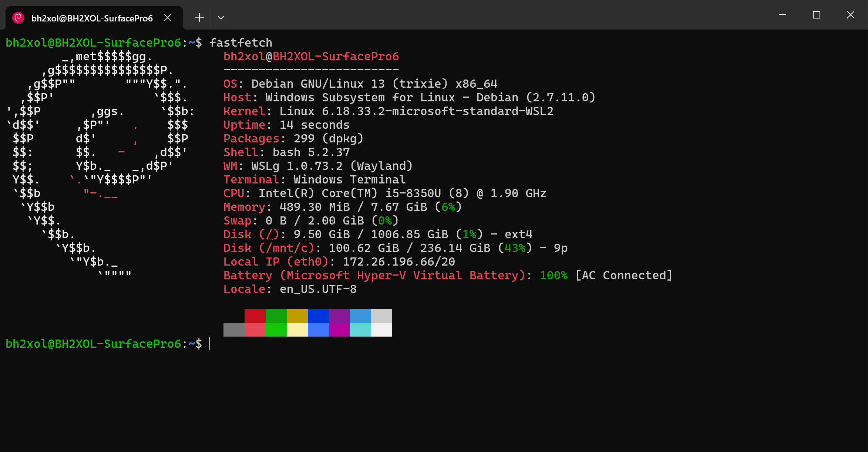Click the typed 'fastfetch' command text
The width and height of the screenshot is (868, 452).
point(241,43)
